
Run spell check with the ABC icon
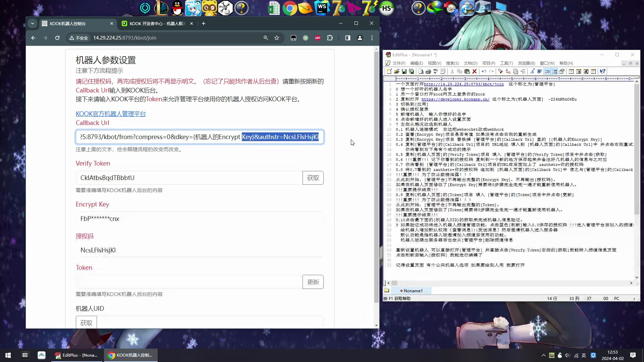(x=436, y=71)
